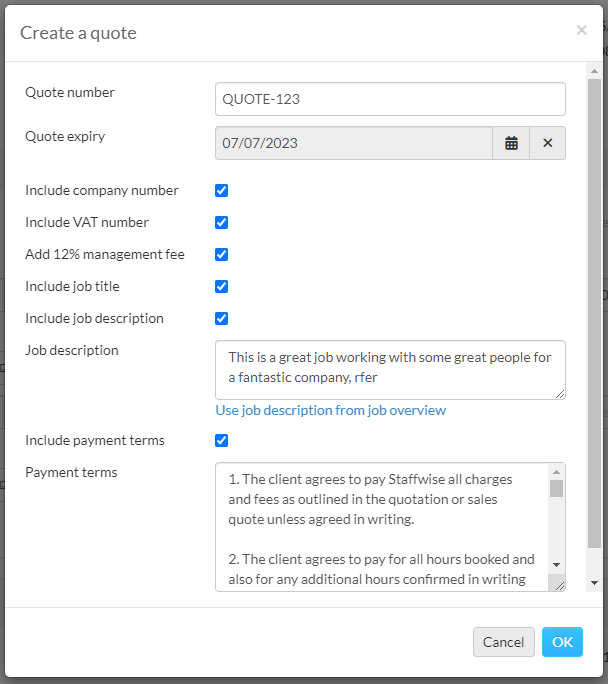Click Payment terms textarea scroll-down arrow
This screenshot has width=608, height=684.
pos(557,565)
